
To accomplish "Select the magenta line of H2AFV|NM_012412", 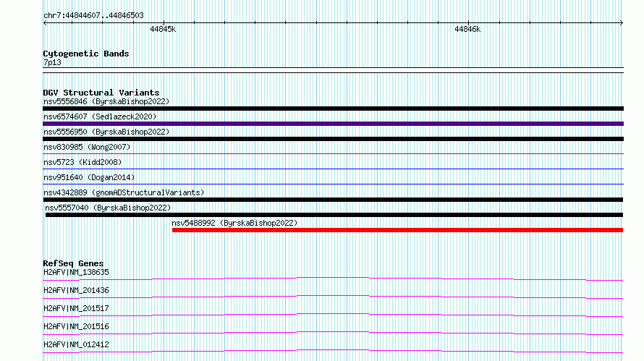I will [333, 351].
